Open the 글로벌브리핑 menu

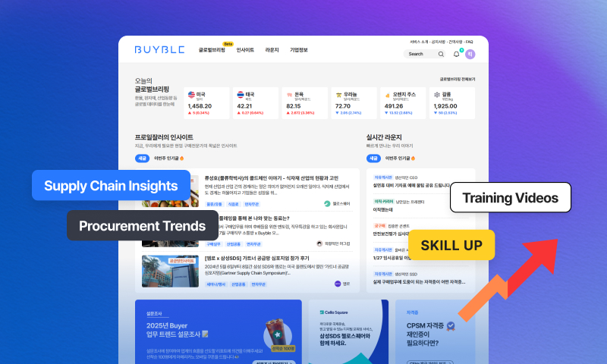(x=212, y=50)
